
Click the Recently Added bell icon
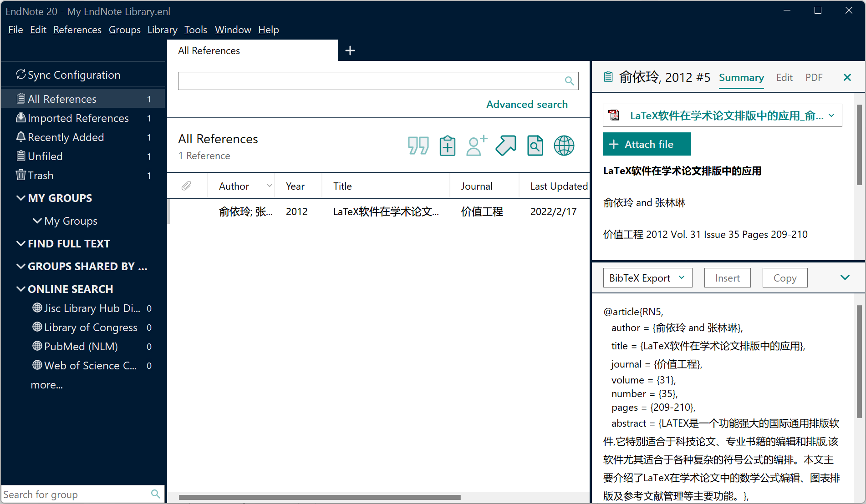(21, 137)
